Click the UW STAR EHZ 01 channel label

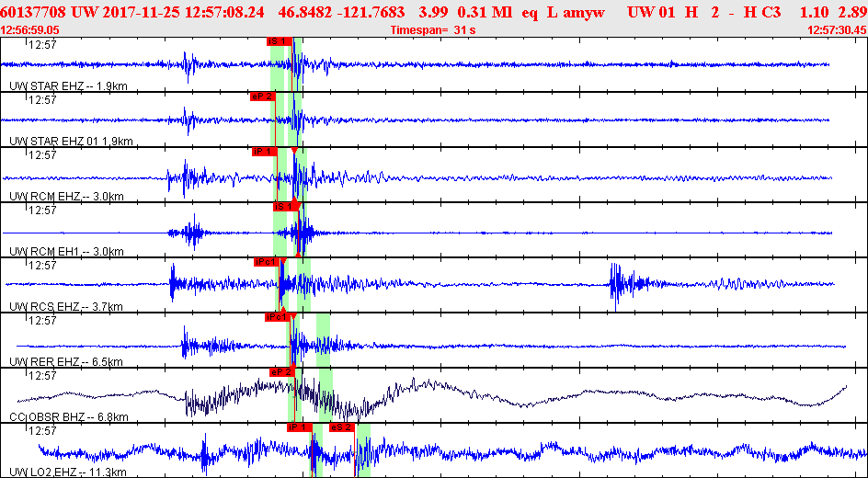point(71,142)
